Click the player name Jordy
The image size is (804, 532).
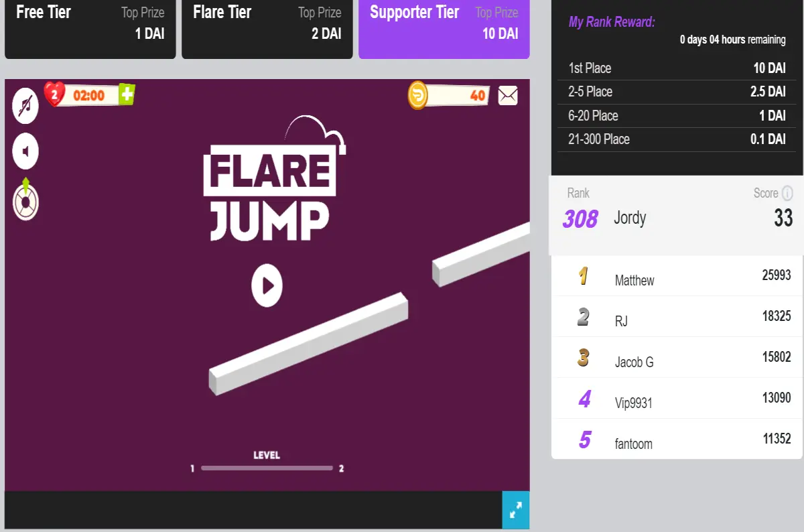click(630, 218)
